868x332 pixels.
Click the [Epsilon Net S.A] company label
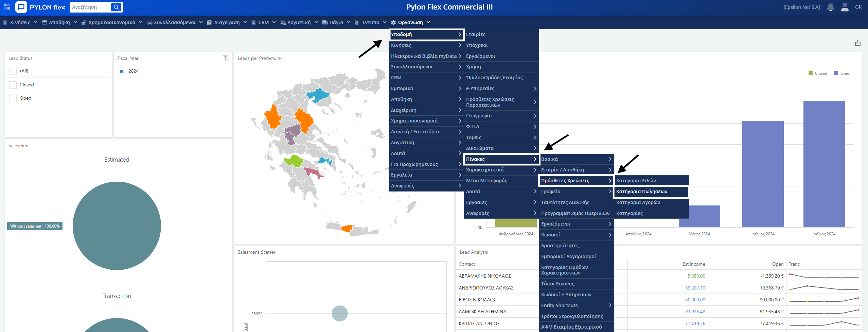tap(801, 7)
